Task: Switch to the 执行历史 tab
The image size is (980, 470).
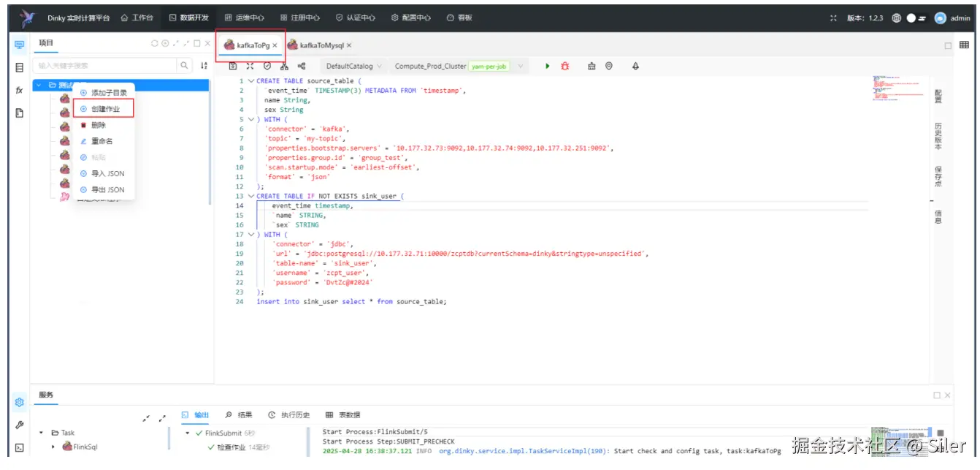Action: tap(288, 415)
